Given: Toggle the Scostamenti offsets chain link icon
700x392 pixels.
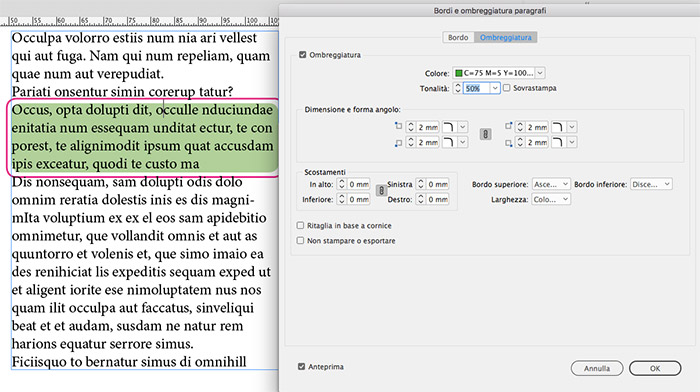Looking at the screenshot, I should (381, 191).
